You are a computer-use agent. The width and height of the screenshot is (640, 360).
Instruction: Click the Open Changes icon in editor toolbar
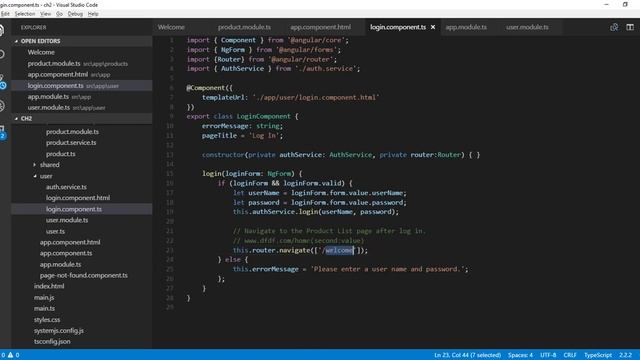tap(614, 27)
